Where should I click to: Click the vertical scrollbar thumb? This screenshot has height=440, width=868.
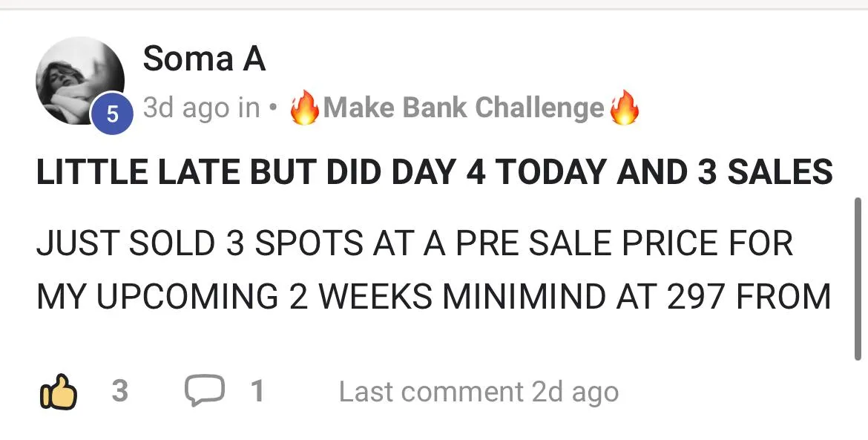(858, 278)
